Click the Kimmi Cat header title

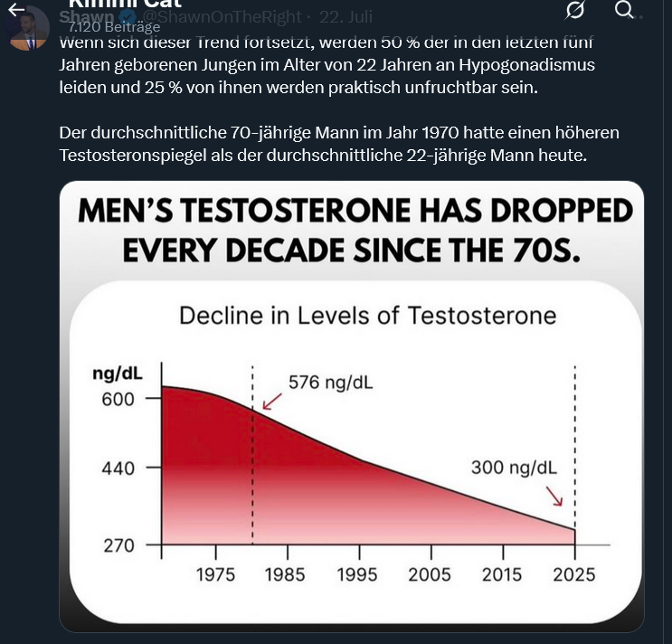point(125,5)
